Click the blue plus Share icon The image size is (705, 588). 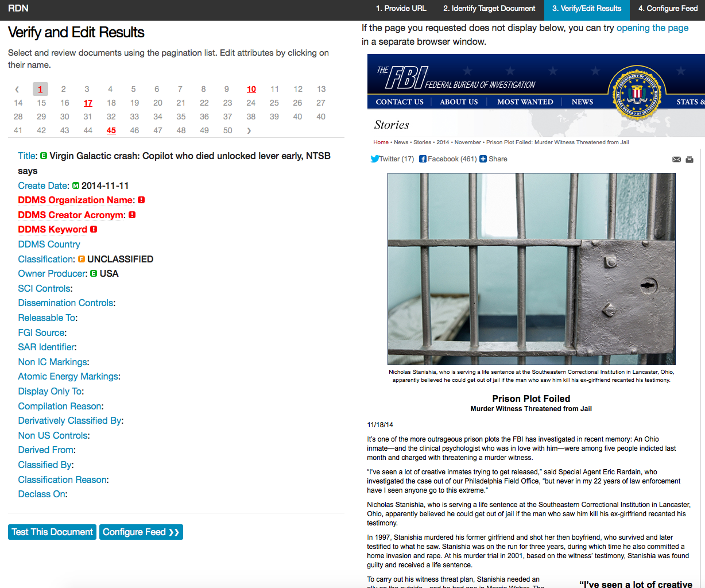[483, 159]
